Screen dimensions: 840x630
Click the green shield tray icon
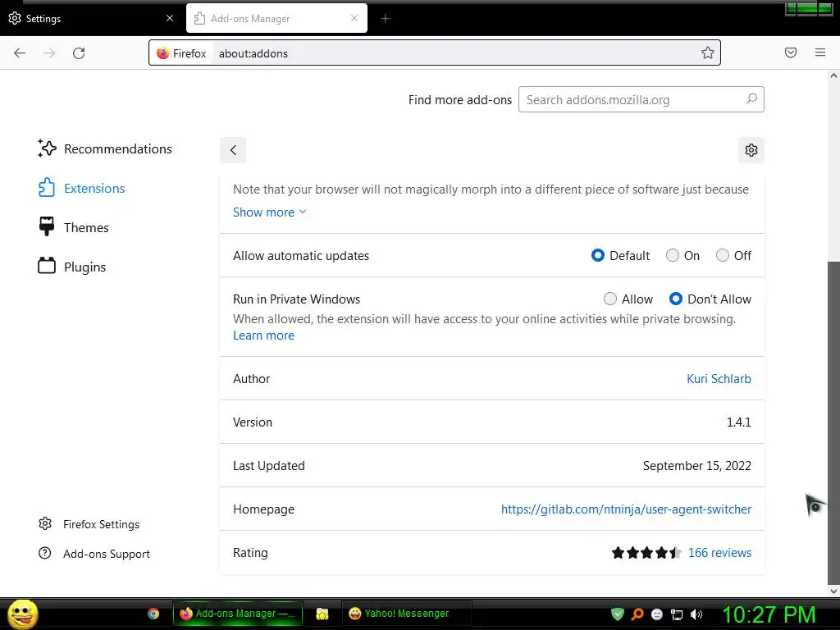(x=618, y=614)
